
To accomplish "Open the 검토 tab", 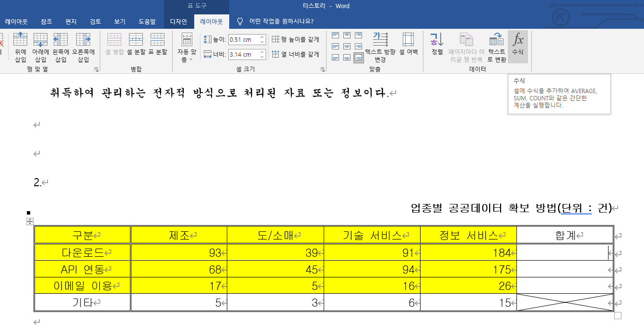I will (x=95, y=21).
